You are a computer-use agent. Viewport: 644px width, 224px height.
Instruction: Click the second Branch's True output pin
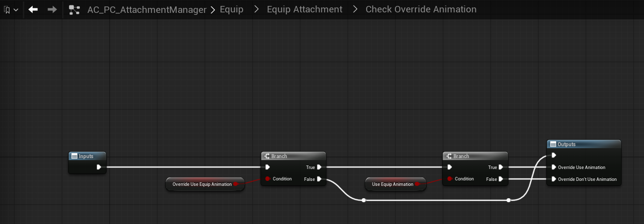point(501,167)
